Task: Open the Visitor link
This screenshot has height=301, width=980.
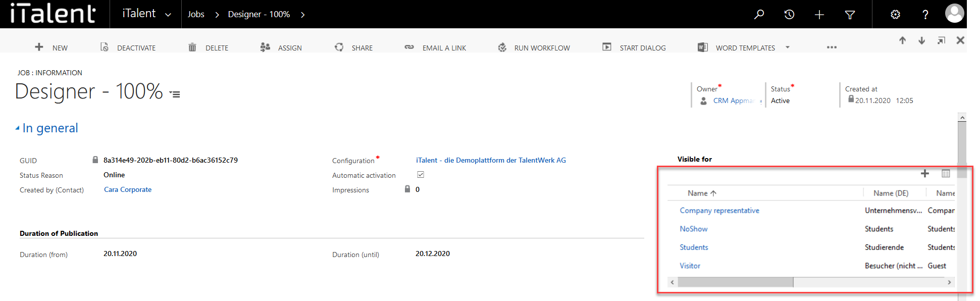Action: (690, 266)
